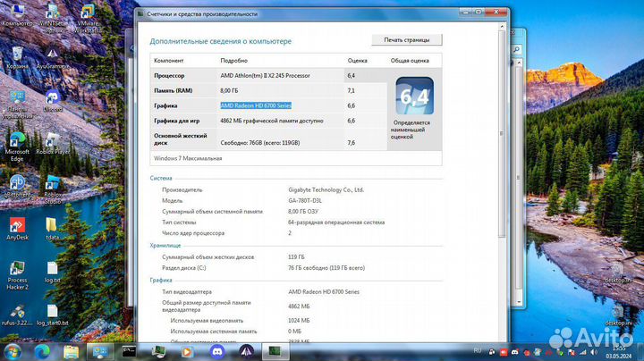Click the highlighted AMD Radeon HD 6700 Series text
The image size is (644, 361).
click(255, 105)
